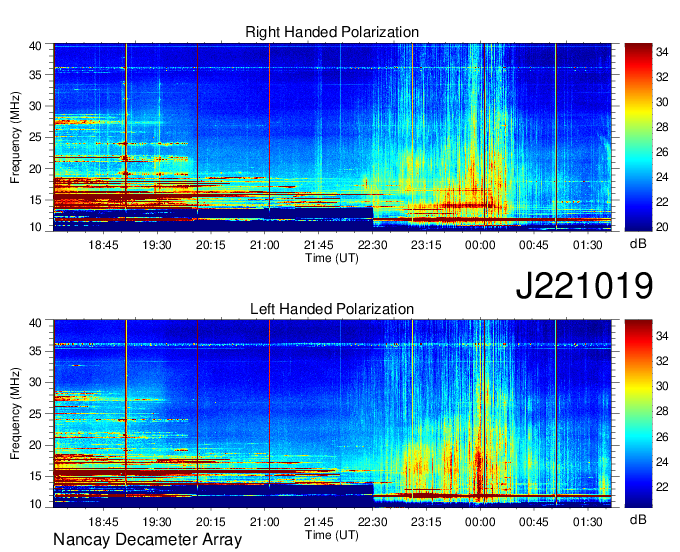Viewport: 680px width, 552px height.
Task: Click the 19:30 tick label of top plot
Action: coord(157,245)
